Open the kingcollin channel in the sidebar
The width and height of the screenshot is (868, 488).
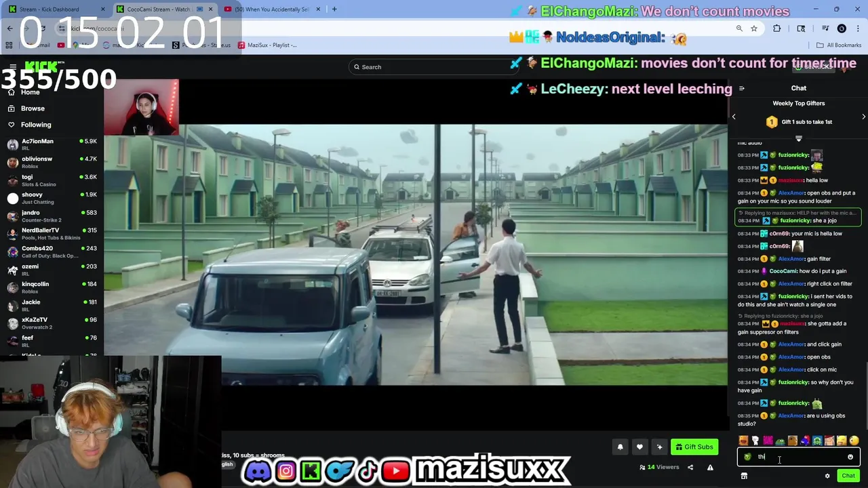click(52, 287)
